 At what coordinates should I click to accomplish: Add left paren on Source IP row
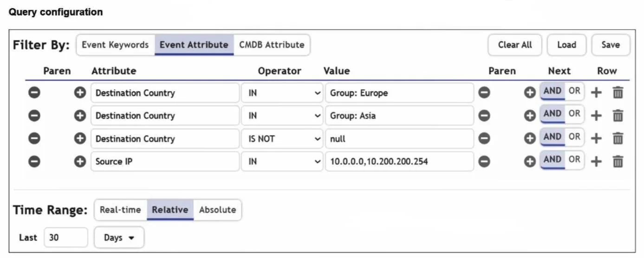point(80,161)
